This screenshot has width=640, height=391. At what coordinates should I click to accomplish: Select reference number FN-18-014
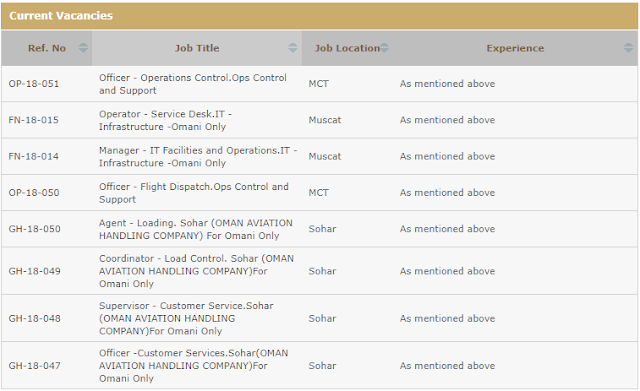pos(33,156)
